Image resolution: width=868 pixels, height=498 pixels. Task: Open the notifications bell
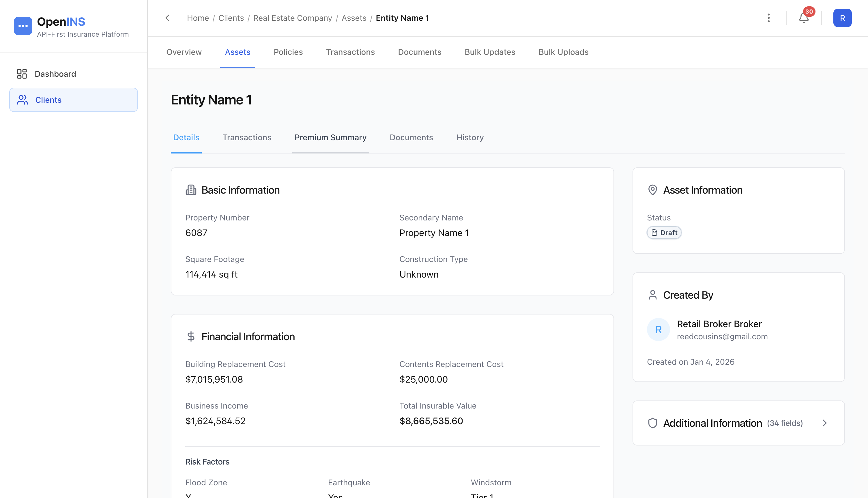[x=804, y=18]
